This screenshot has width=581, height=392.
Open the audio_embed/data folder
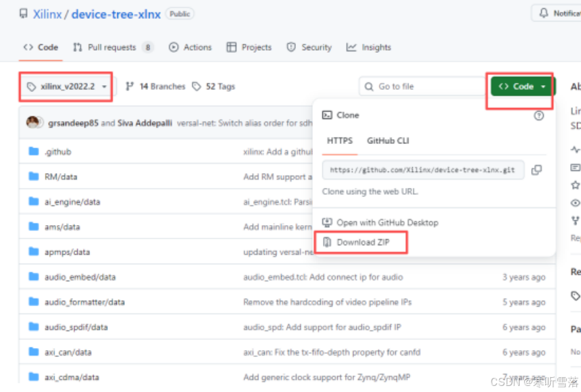(80, 277)
